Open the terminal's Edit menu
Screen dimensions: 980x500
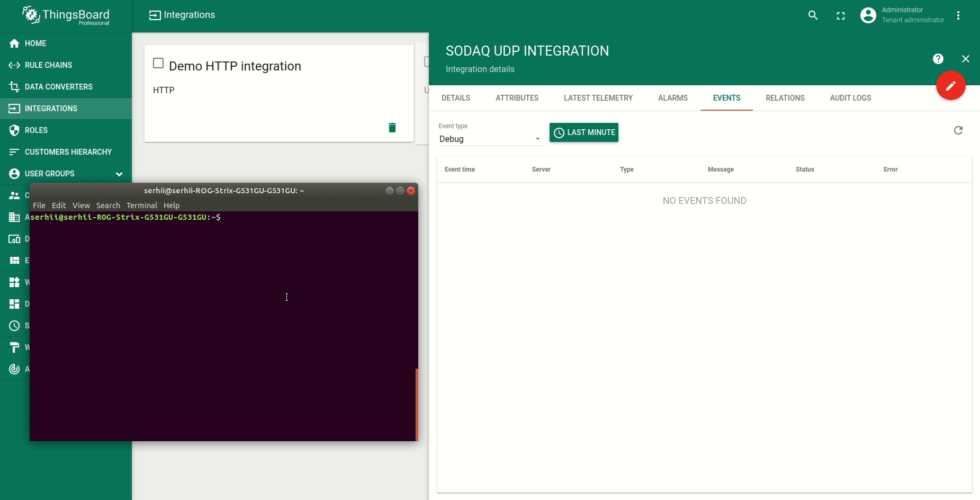click(x=59, y=206)
